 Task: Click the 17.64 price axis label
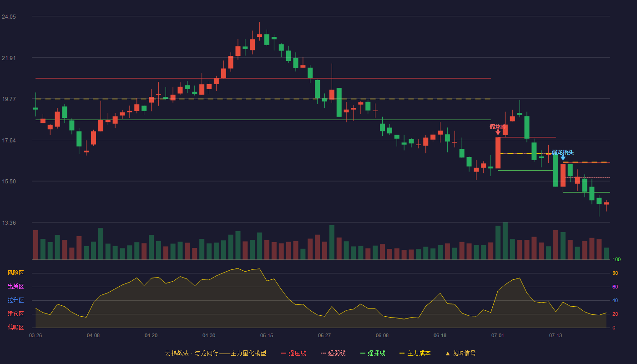(9, 141)
